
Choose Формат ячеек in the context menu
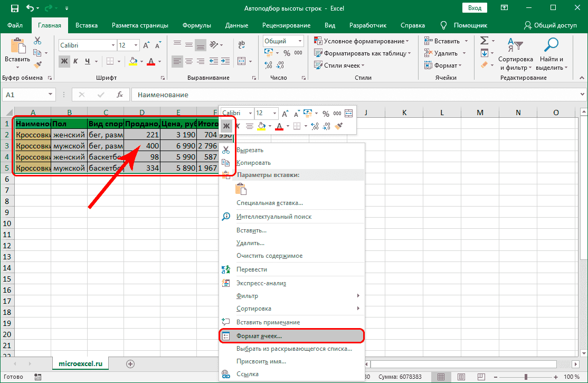click(259, 335)
